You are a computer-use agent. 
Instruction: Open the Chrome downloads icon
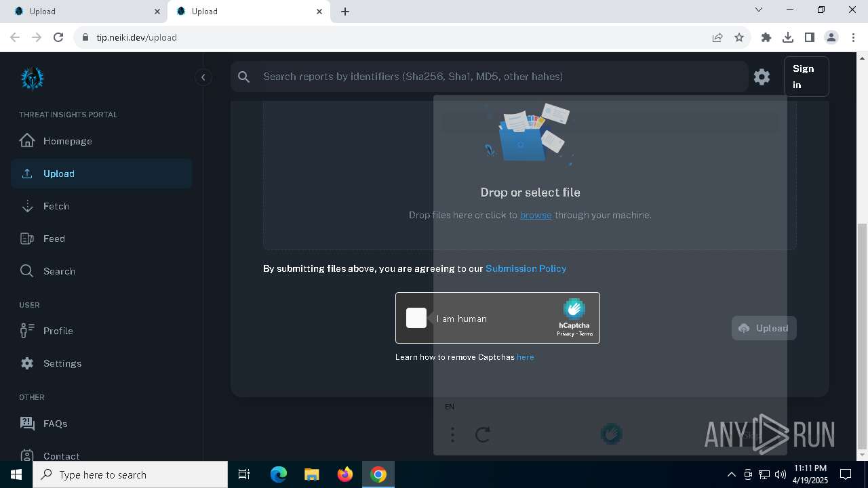tap(788, 37)
